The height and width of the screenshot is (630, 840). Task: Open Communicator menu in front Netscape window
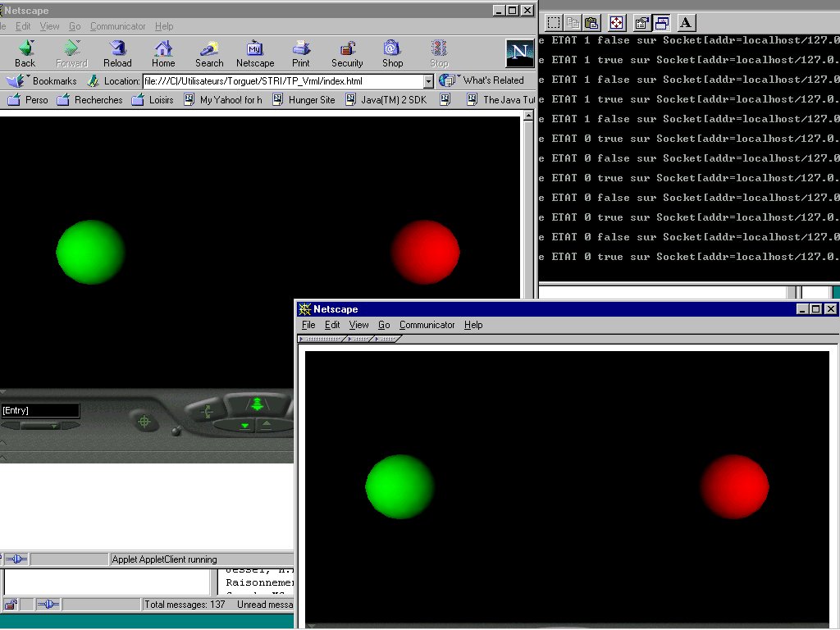[427, 325]
